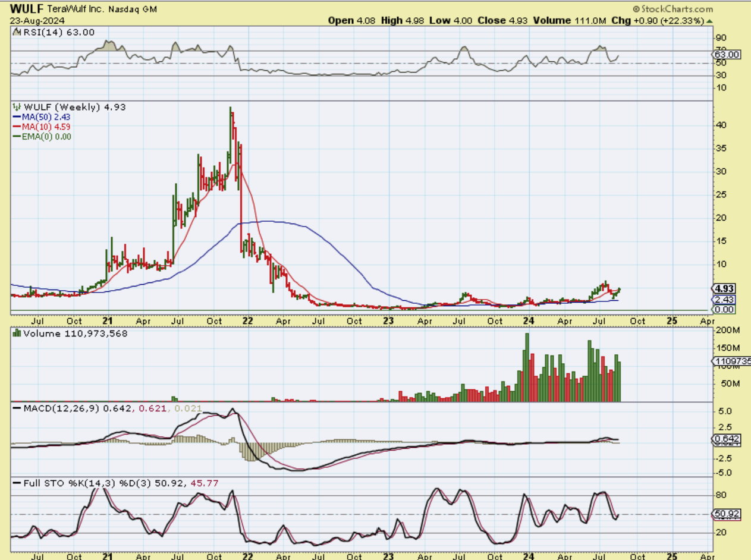Click the 0.621 MACD signal value
Image resolution: width=751 pixels, height=560 pixels.
tap(153, 408)
